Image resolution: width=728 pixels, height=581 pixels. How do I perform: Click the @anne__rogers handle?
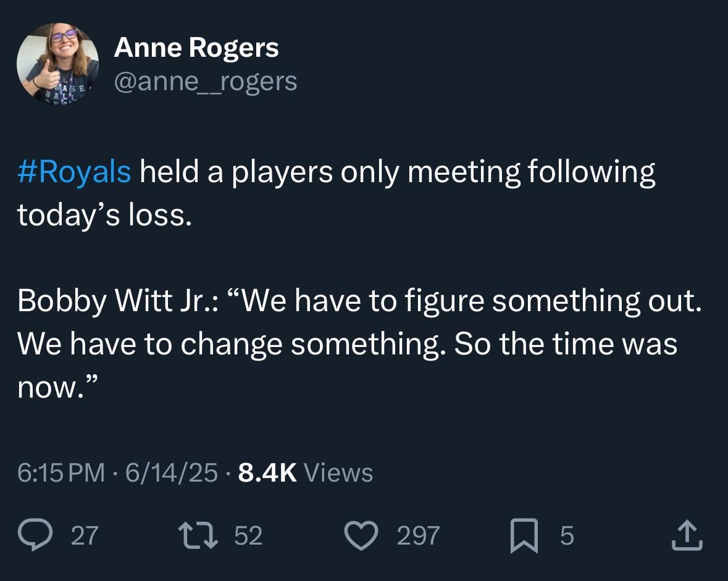point(205,80)
